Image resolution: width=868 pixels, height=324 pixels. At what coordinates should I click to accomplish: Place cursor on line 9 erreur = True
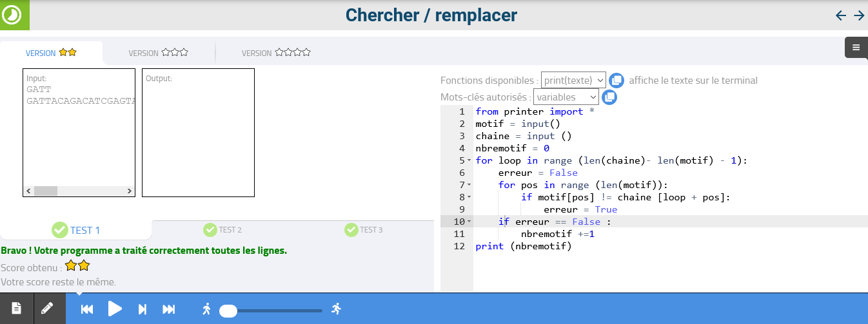click(x=580, y=210)
